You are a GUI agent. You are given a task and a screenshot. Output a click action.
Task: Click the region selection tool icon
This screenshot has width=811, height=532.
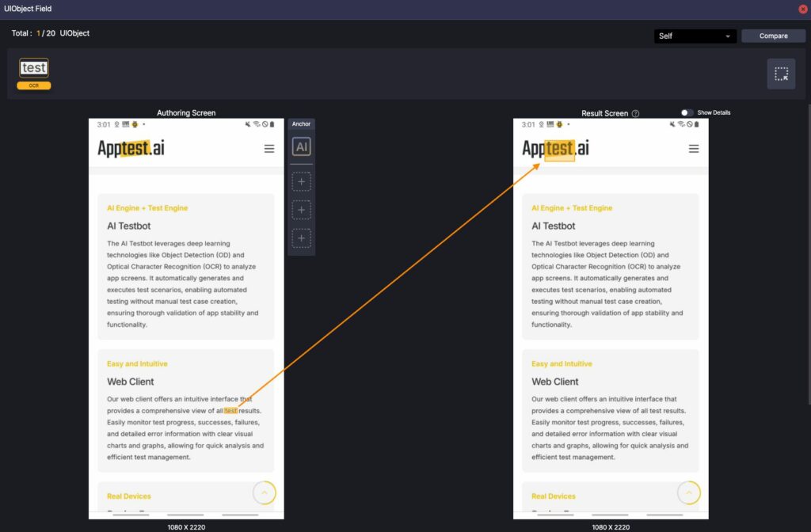click(x=781, y=74)
